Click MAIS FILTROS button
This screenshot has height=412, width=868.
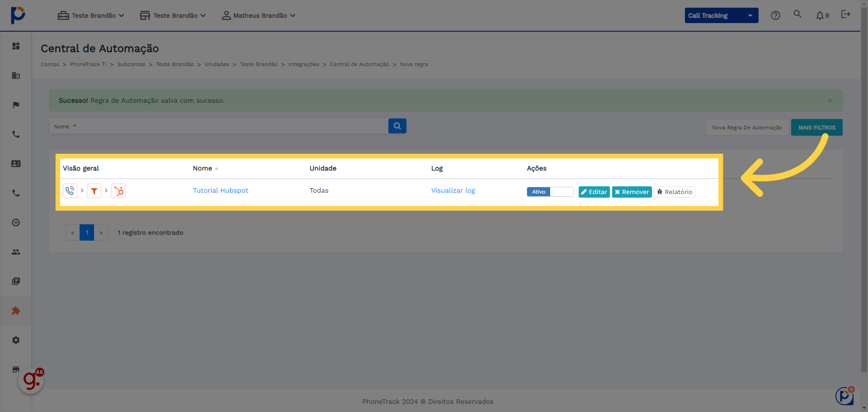pyautogui.click(x=817, y=128)
